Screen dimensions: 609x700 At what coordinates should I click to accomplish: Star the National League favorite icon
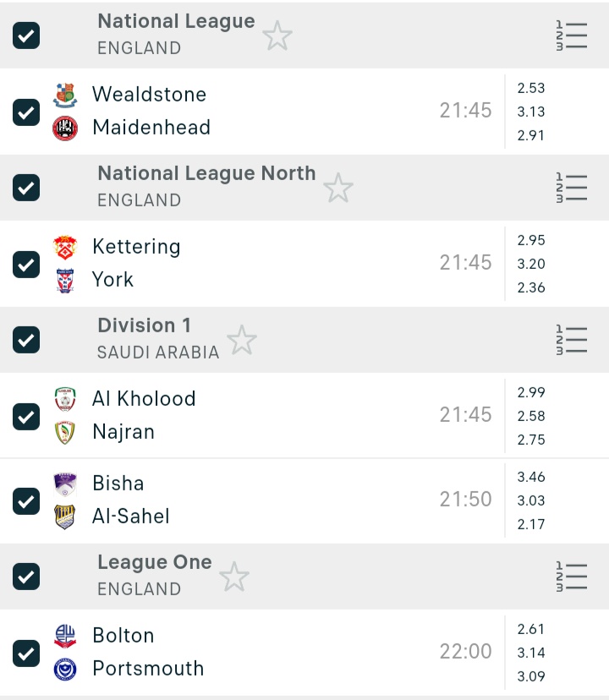click(277, 36)
